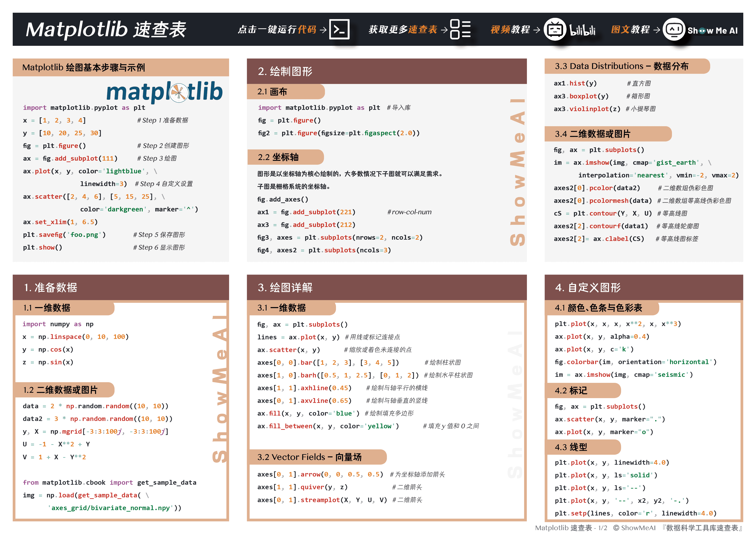This screenshot has width=756, height=534.
Task: Click the bilibili wordmark logo
Action: 582,30
